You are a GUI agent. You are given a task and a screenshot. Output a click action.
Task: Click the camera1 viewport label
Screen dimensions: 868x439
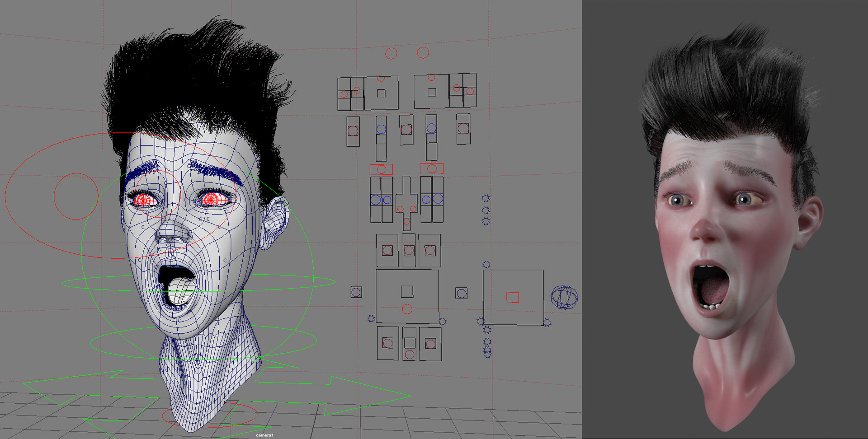(x=264, y=435)
